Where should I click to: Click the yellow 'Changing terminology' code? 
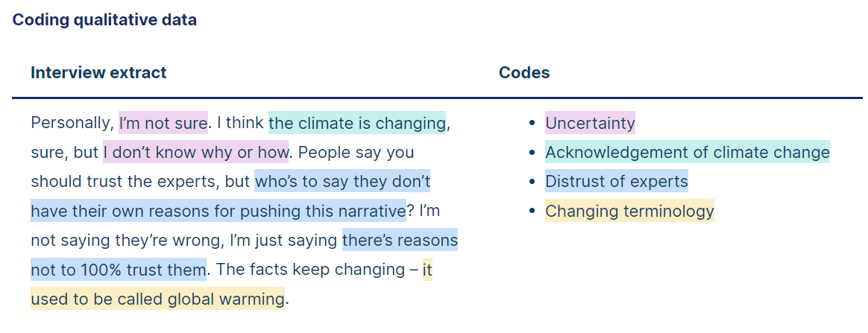pos(629,211)
